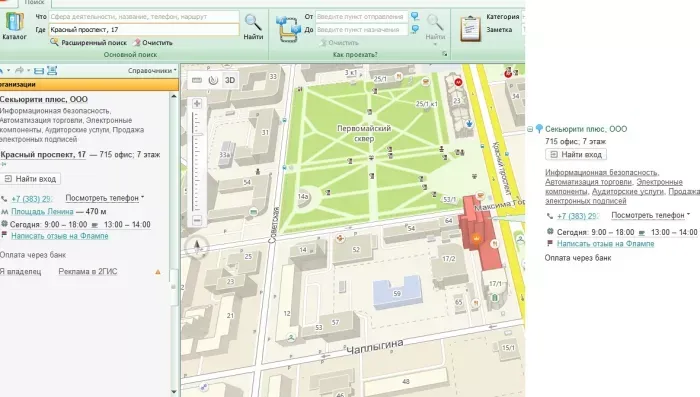Click Оплата через банк text in left panel
Screen dimensions: 700x397
(33, 255)
